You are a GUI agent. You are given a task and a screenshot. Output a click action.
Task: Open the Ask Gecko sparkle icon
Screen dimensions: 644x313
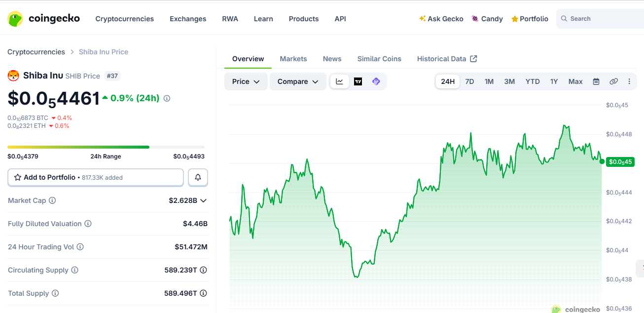click(422, 19)
